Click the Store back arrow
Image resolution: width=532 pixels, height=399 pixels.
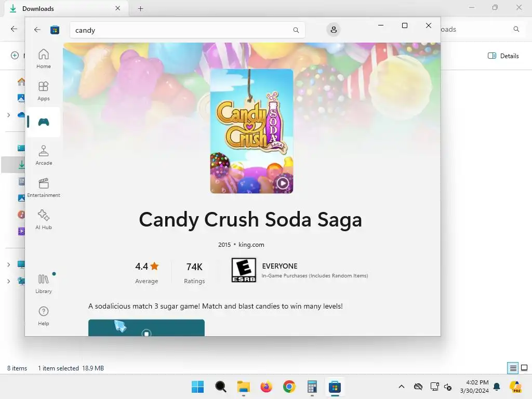pos(37,30)
